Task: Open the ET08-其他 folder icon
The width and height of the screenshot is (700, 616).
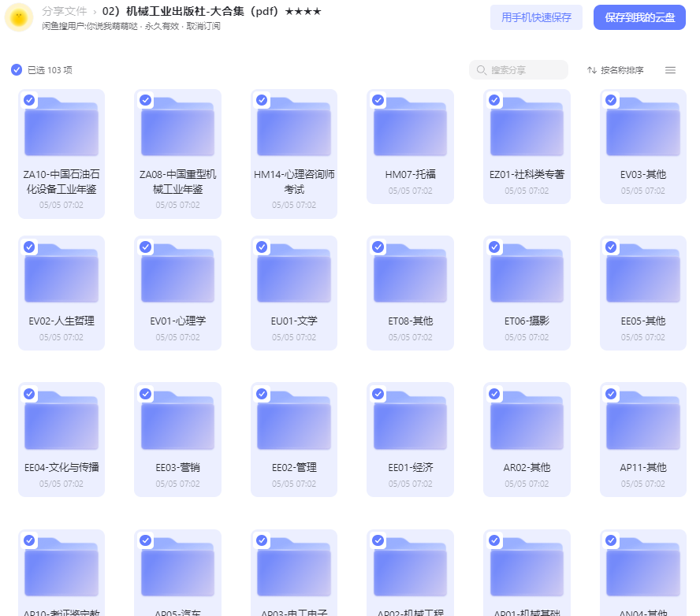Action: (410, 273)
